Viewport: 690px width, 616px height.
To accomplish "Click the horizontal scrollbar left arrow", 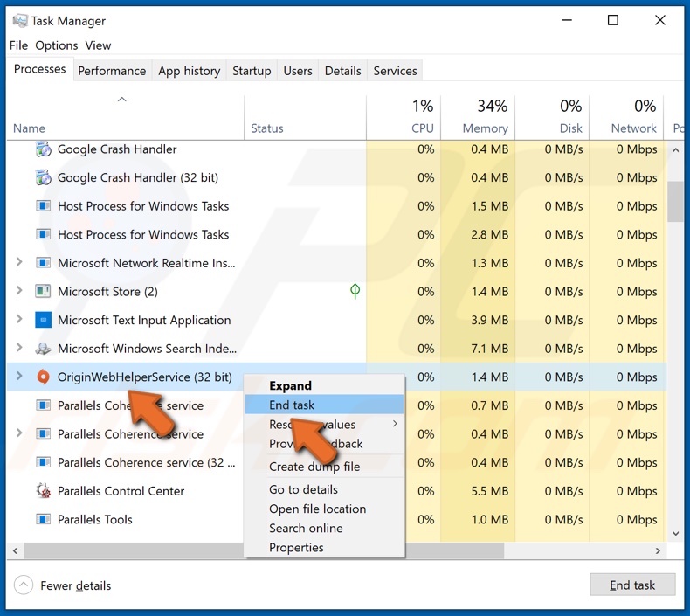I will [16, 550].
